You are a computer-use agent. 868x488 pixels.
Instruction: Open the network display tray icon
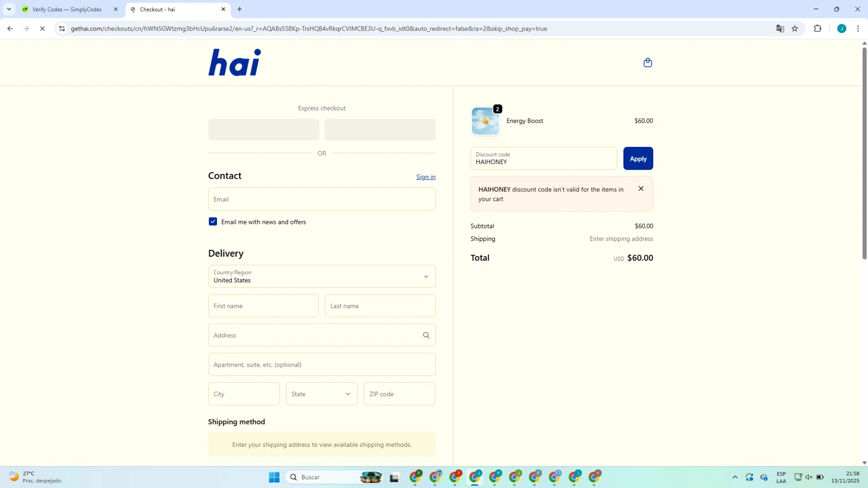798,477
